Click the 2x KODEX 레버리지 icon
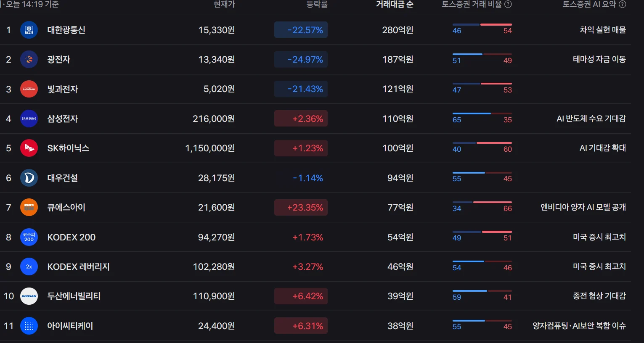The image size is (644, 343). [29, 266]
